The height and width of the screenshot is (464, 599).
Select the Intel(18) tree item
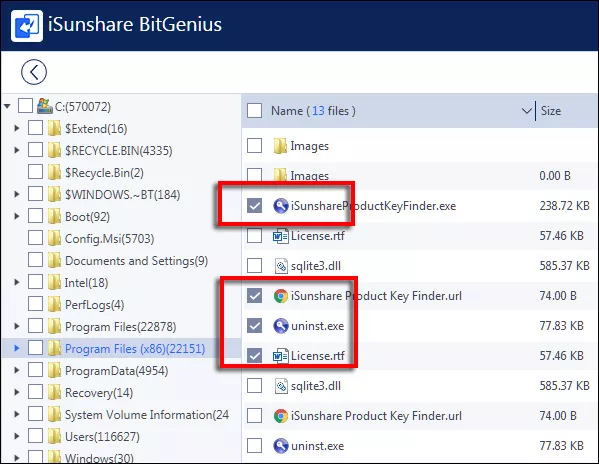tap(86, 283)
